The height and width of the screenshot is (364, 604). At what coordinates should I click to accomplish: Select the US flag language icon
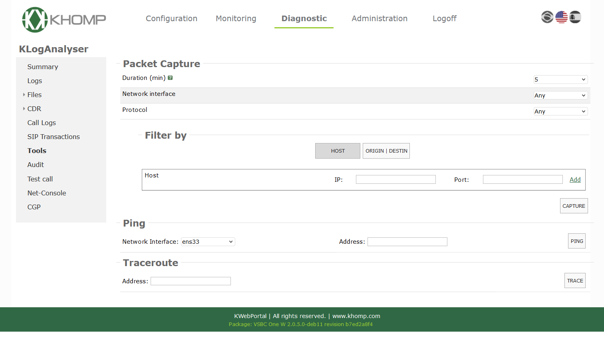[x=561, y=17]
